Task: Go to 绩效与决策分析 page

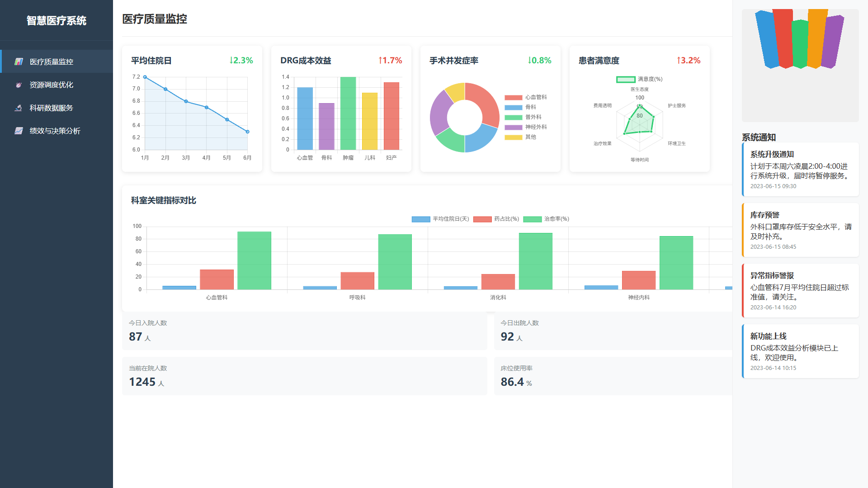Action: click(x=55, y=131)
